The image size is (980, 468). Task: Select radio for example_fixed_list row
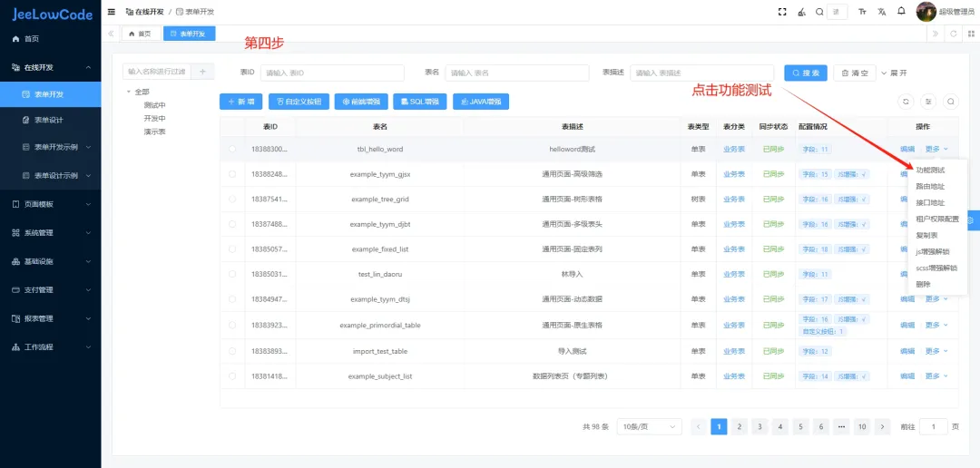click(232, 249)
